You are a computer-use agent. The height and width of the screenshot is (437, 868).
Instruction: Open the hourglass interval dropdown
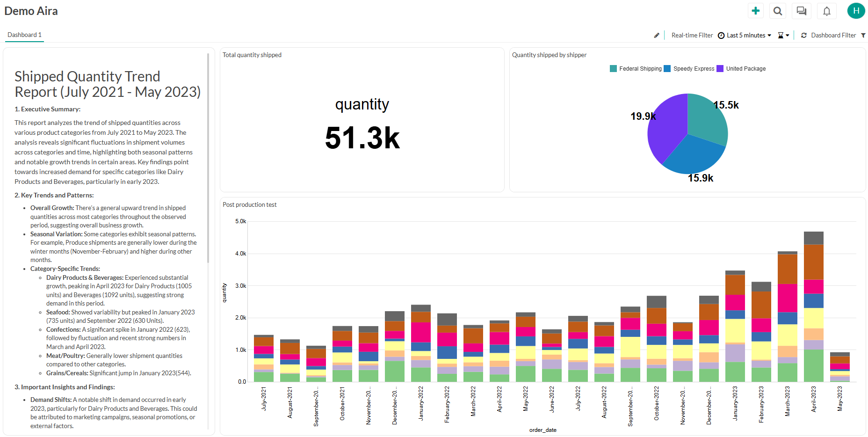783,35
